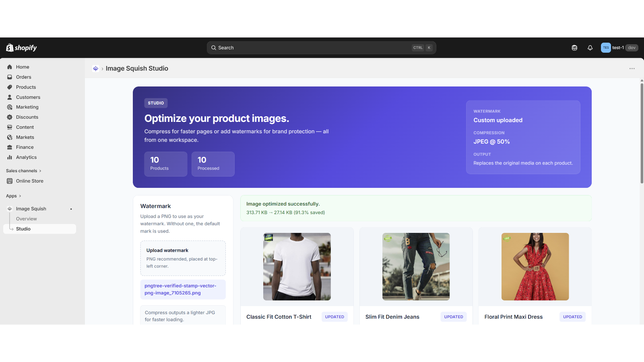Image resolution: width=644 pixels, height=362 pixels.
Task: Click the Upload watermark drop area
Action: 183,258
